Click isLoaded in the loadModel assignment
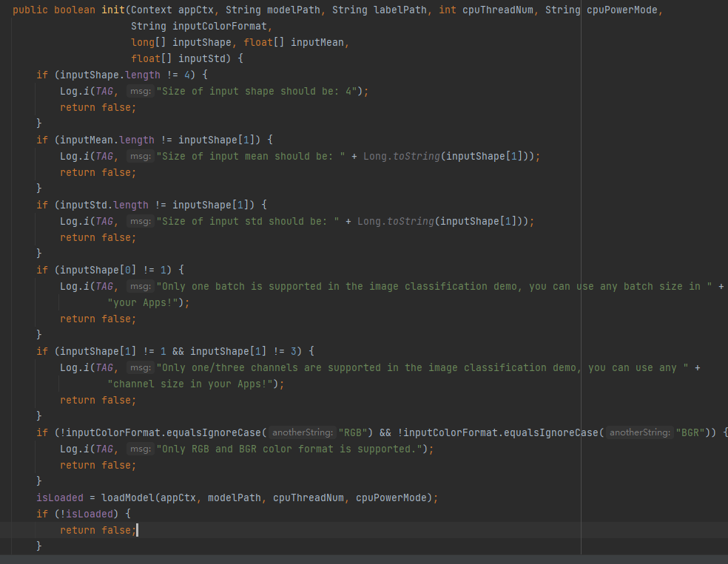 (x=60, y=497)
